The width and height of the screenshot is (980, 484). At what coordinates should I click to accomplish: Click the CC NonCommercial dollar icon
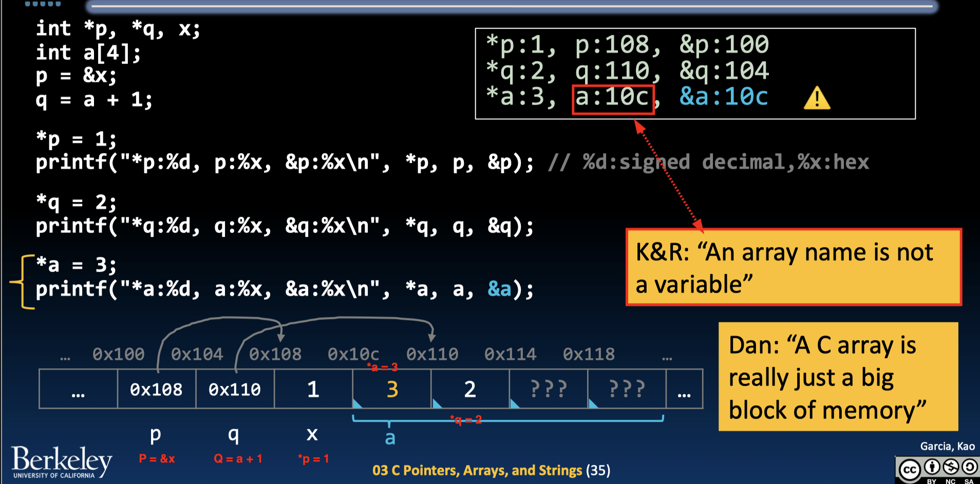(951, 467)
